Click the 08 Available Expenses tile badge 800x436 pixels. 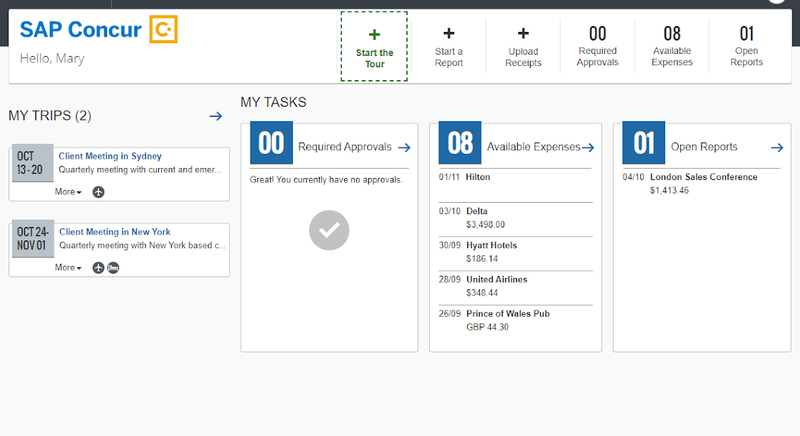point(460,143)
